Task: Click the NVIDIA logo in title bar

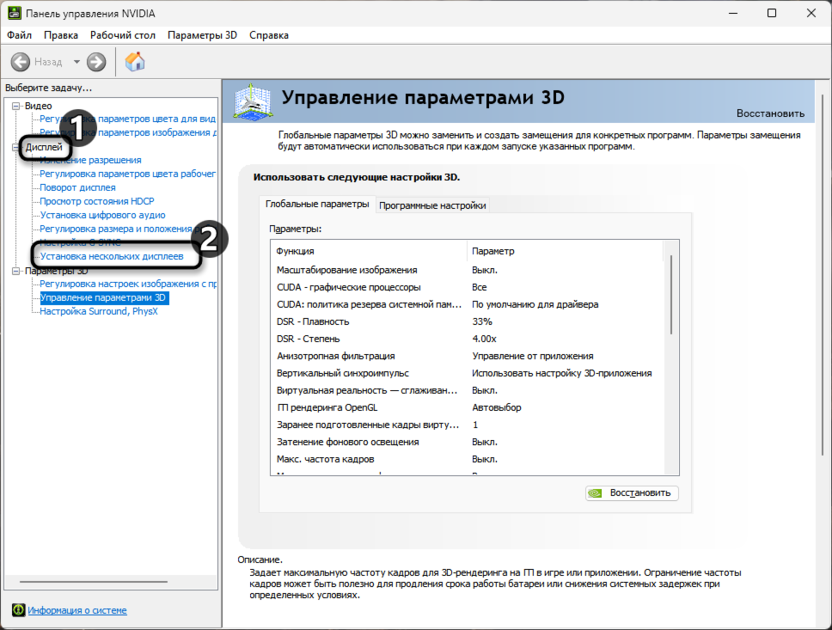Action: 14,13
